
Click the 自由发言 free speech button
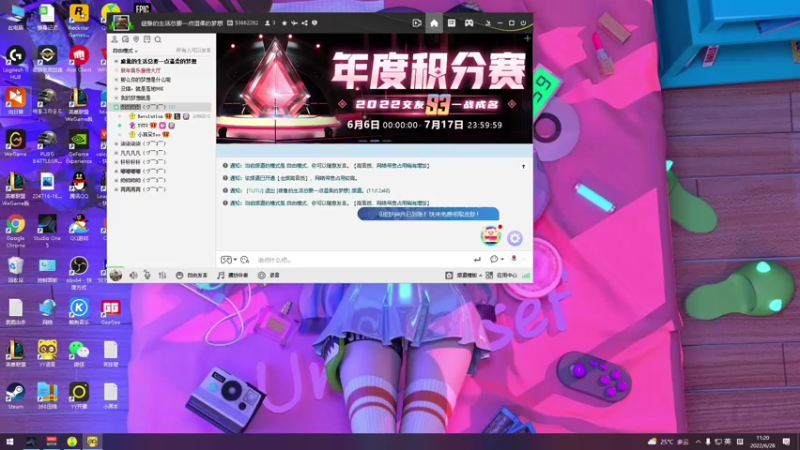tap(192, 275)
